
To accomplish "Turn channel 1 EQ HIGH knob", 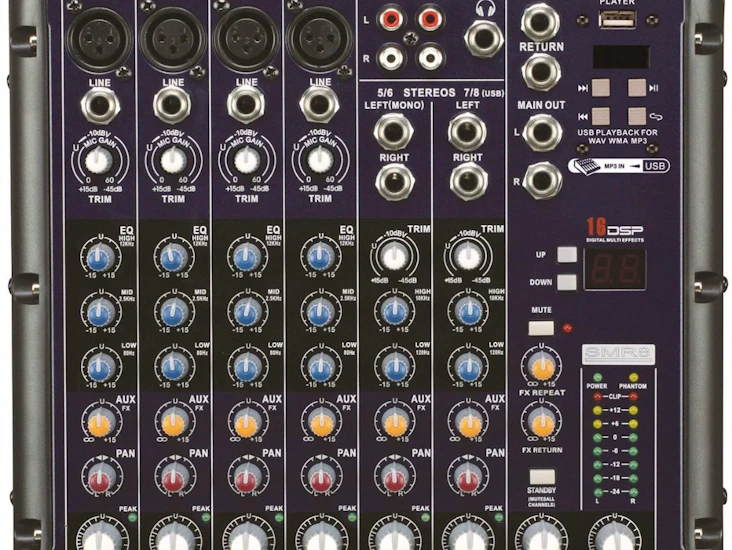I will click(100, 257).
